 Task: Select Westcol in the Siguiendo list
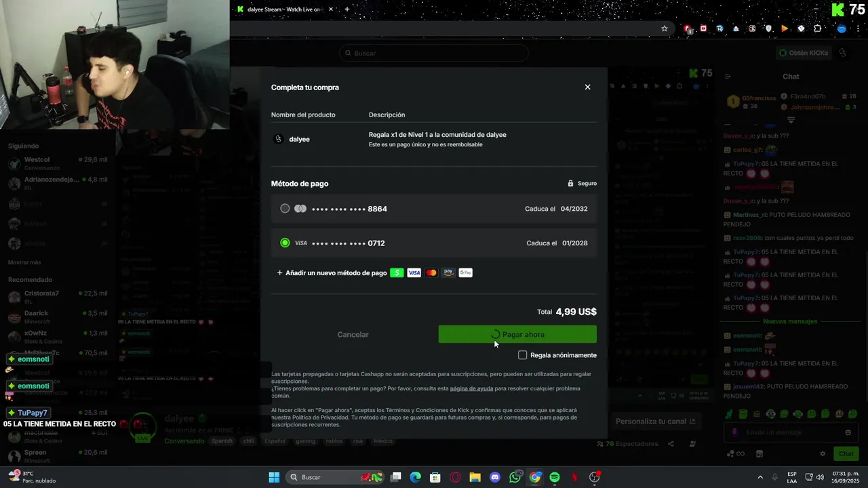(58, 163)
